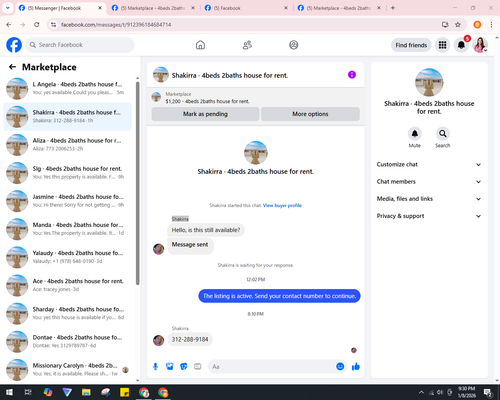The width and height of the screenshot is (500, 400).
Task: Open Chrome tab search dropdown
Action: pos(7,8)
